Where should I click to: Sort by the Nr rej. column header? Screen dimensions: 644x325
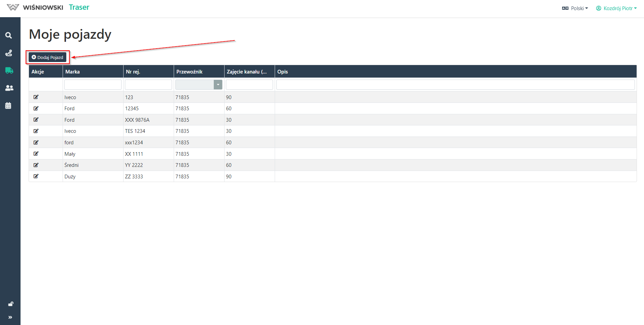pyautogui.click(x=133, y=71)
